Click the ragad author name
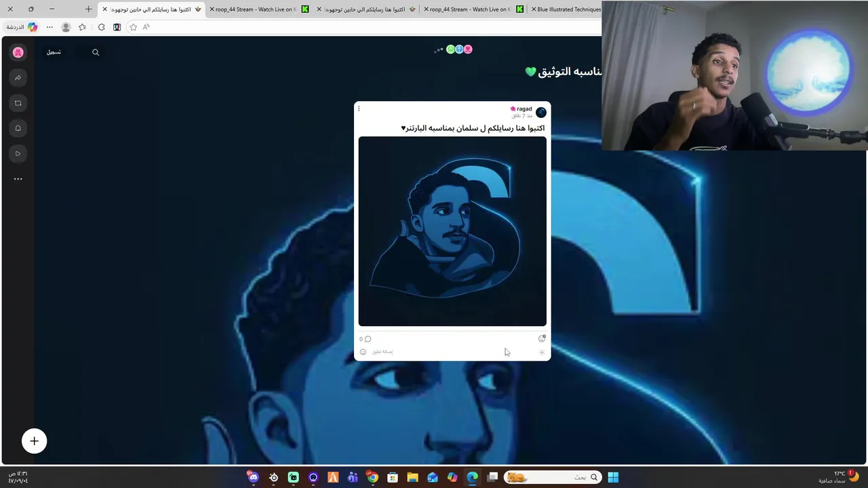This screenshot has height=488, width=868. [x=524, y=108]
